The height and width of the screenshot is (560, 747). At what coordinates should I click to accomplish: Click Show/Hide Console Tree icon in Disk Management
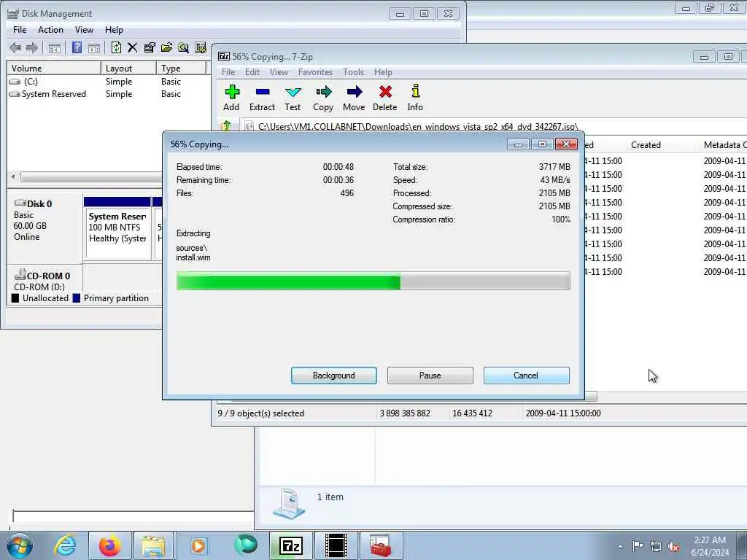click(54, 47)
